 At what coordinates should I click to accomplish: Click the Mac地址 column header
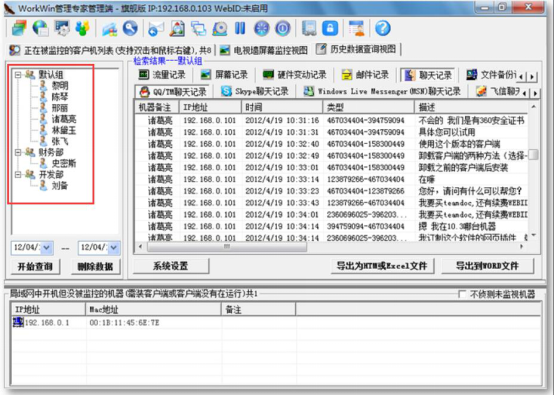point(153,310)
